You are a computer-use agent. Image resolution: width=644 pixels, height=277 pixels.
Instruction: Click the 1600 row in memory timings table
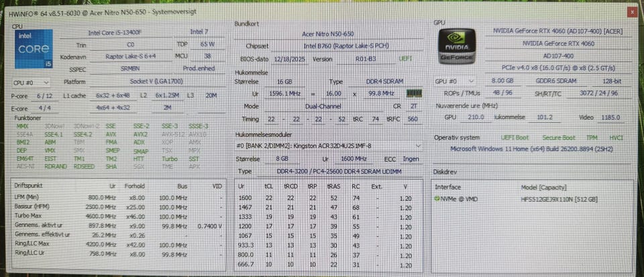(327, 198)
